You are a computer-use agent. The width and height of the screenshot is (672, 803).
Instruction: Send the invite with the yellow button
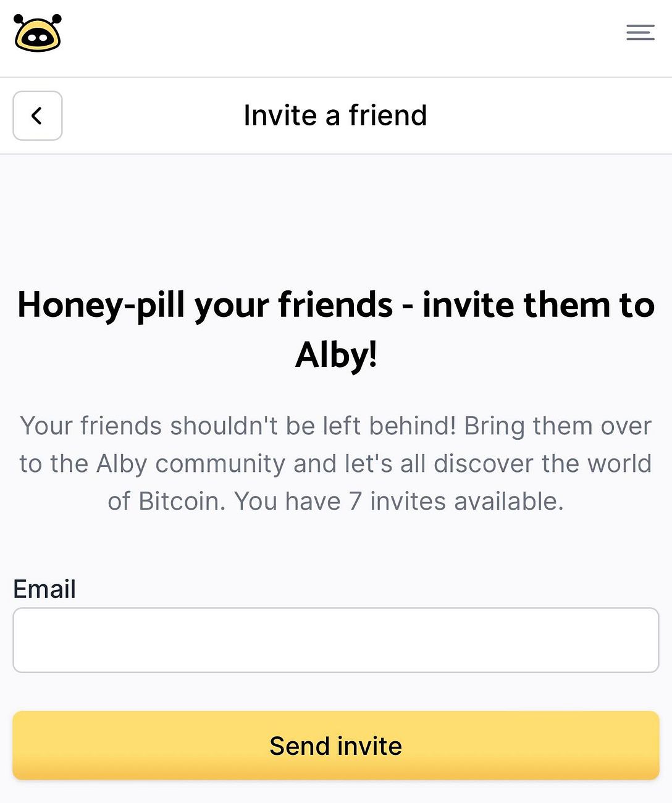tap(336, 746)
